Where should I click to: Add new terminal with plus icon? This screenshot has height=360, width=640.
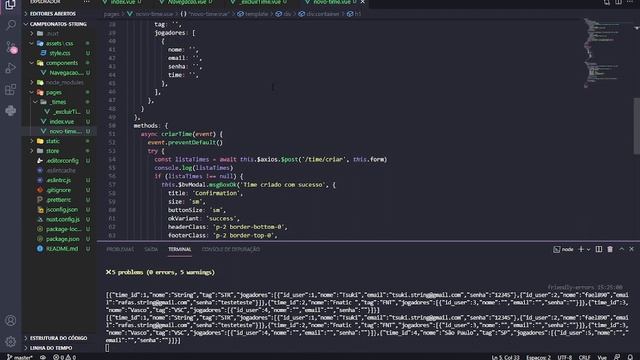581,249
